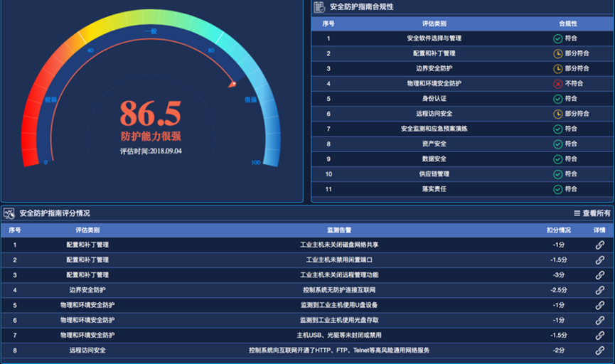Image resolution: width=615 pixels, height=364 pixels.
Task: Click 不符合 status text
Action: (574, 84)
